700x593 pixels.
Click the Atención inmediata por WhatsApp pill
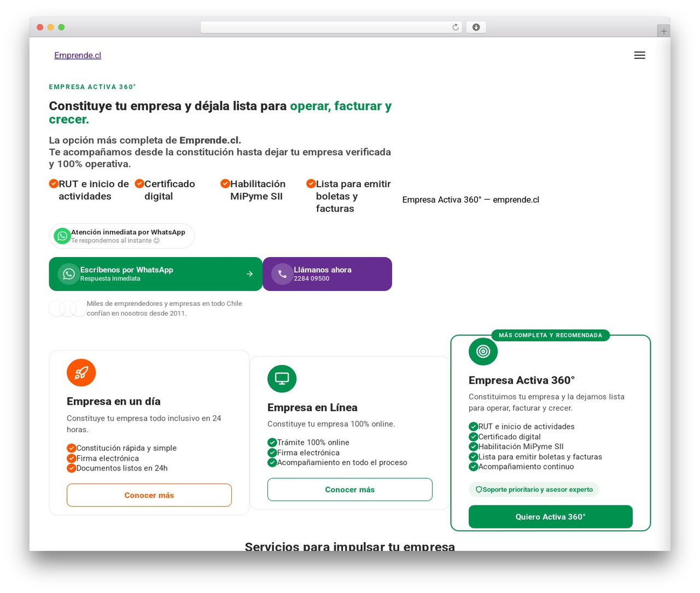coord(121,236)
